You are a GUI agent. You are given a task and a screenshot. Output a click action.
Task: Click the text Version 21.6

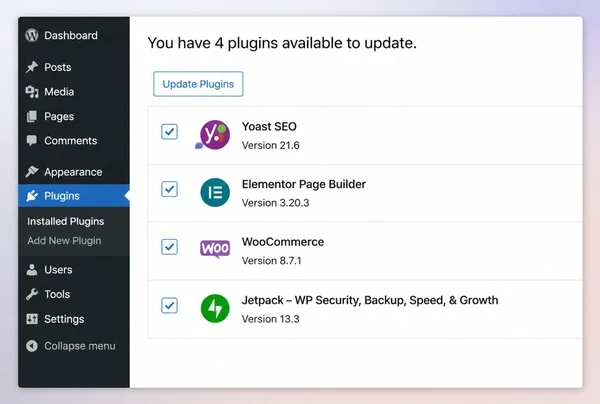(271, 145)
